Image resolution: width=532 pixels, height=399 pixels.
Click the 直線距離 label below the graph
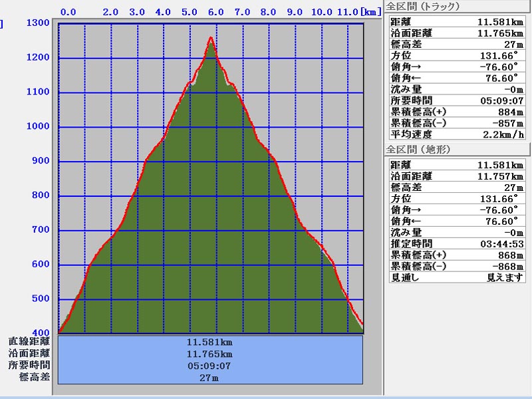click(29, 342)
